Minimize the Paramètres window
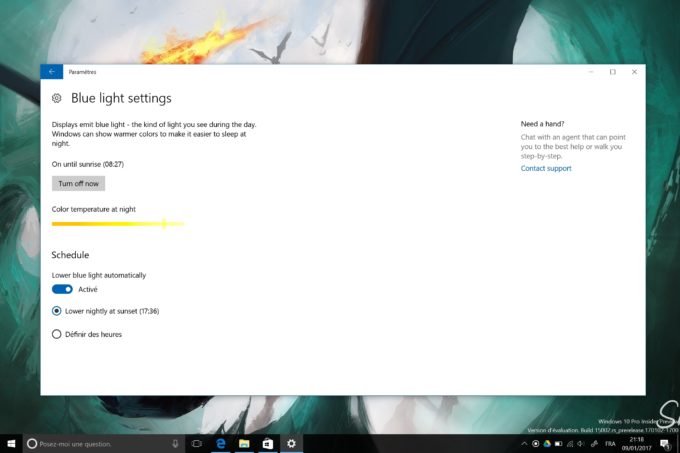Viewport: 680px width, 453px height. click(x=591, y=72)
